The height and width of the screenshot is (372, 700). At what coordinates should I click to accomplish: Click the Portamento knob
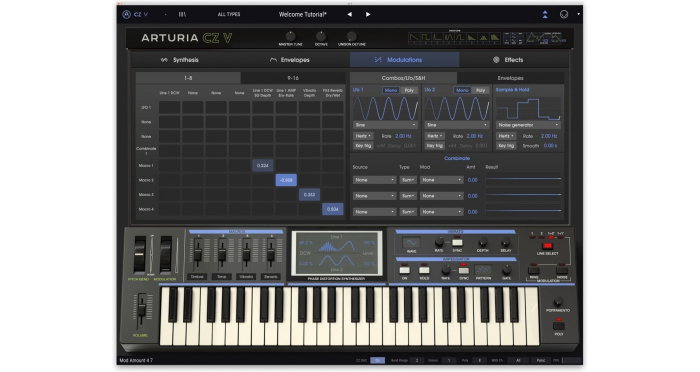click(x=558, y=302)
